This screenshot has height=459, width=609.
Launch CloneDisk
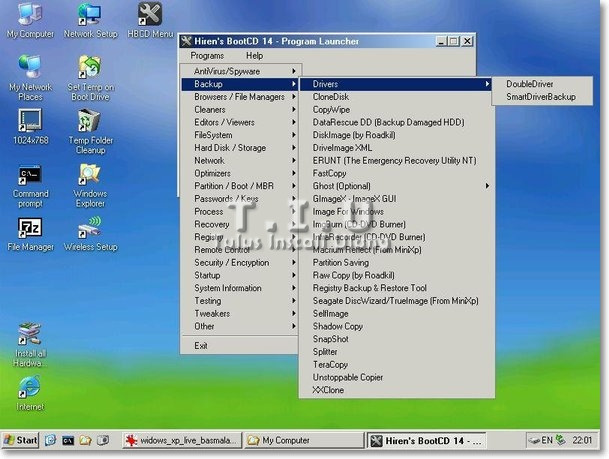pos(397,97)
